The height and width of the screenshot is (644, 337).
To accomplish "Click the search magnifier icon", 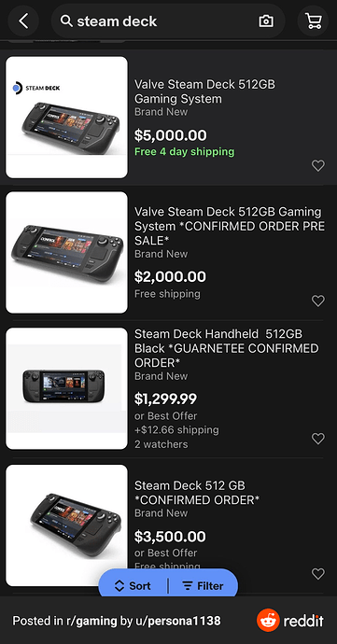I will coord(66,21).
